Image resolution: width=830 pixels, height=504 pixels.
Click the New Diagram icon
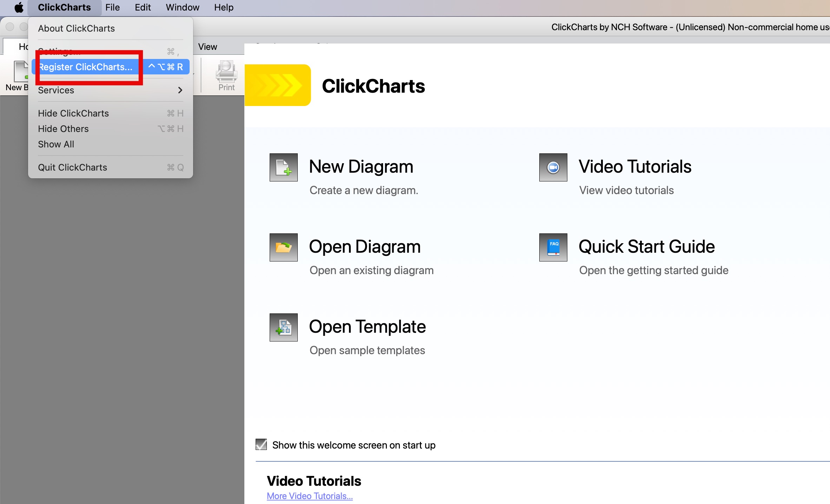click(x=283, y=167)
